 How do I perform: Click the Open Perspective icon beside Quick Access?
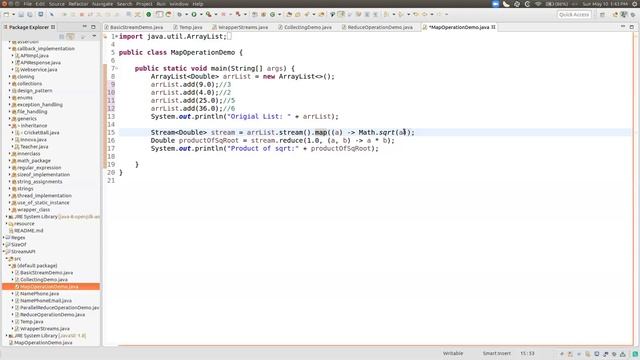click(x=602, y=14)
